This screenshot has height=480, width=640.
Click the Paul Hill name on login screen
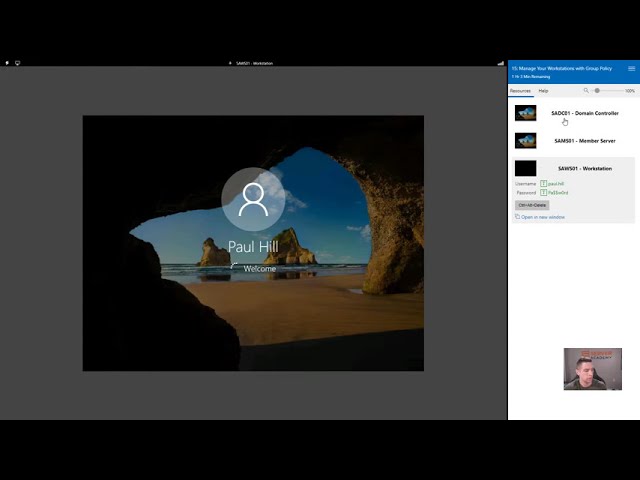pos(253,247)
